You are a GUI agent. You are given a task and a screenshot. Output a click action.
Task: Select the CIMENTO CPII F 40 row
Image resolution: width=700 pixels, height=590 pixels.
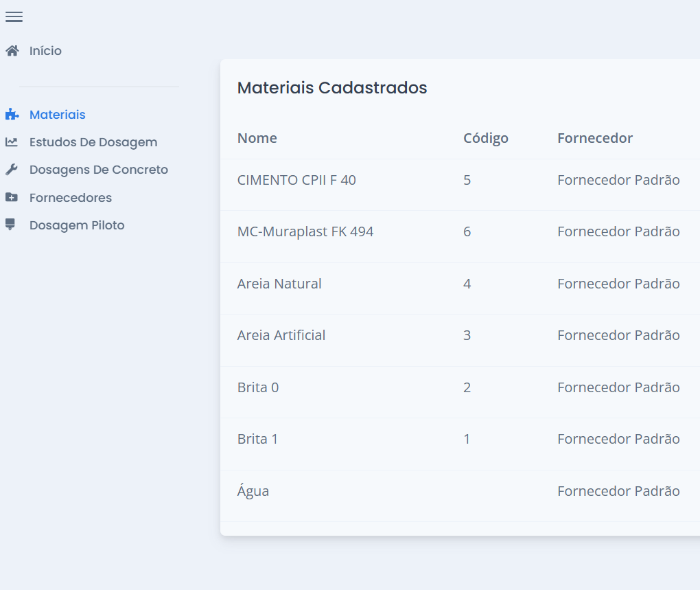pyautogui.click(x=296, y=180)
